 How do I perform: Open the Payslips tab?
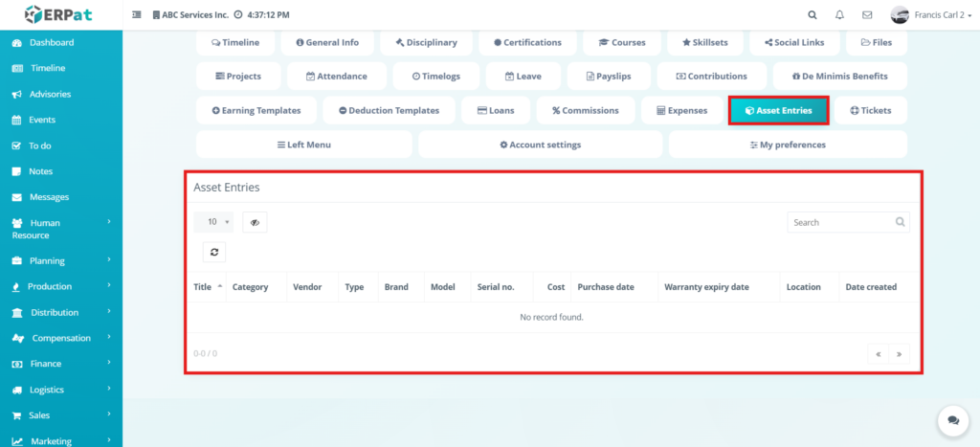tap(609, 76)
